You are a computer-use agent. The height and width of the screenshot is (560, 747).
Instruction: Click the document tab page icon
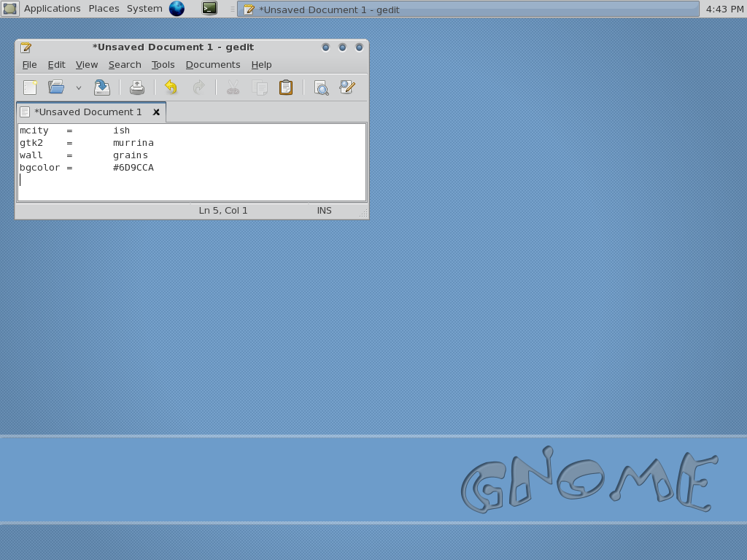(x=26, y=112)
